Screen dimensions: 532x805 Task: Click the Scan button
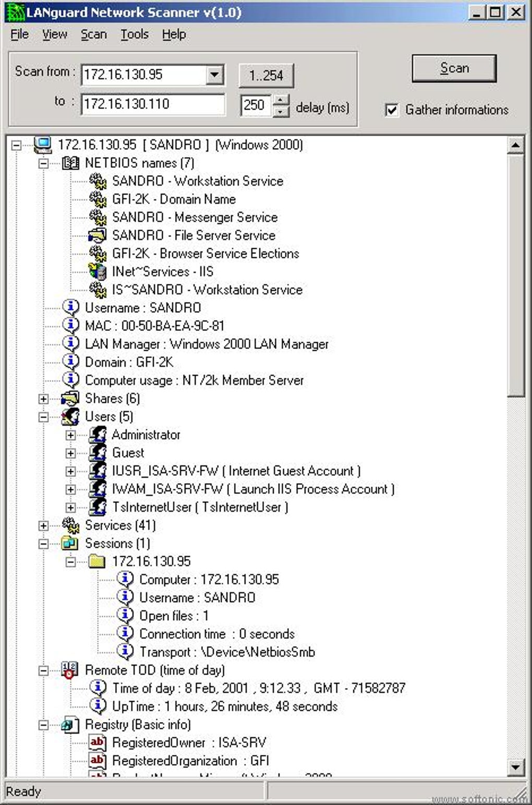454,68
